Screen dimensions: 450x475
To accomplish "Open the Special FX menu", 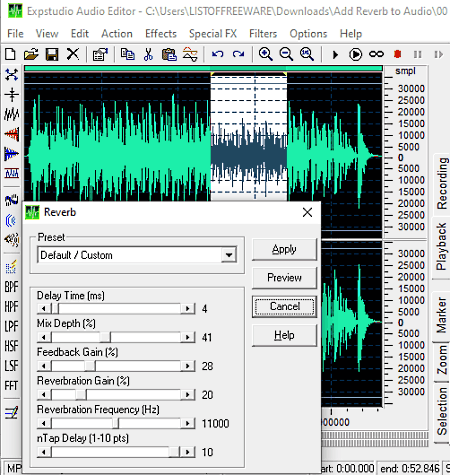I will [213, 34].
